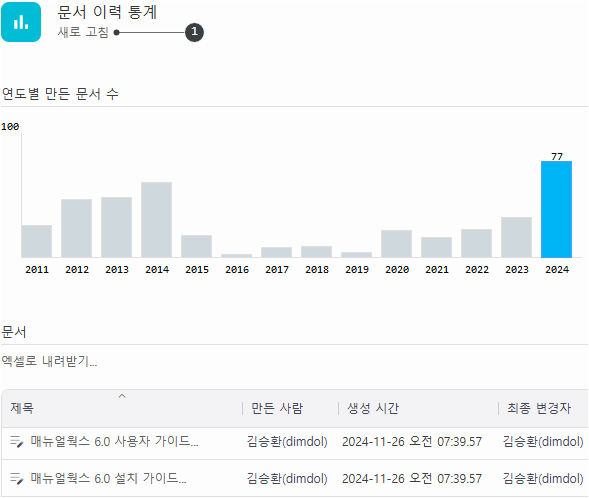Sort by the 만든 사람 column header
The width and height of the screenshot is (589, 498).
pos(277,408)
